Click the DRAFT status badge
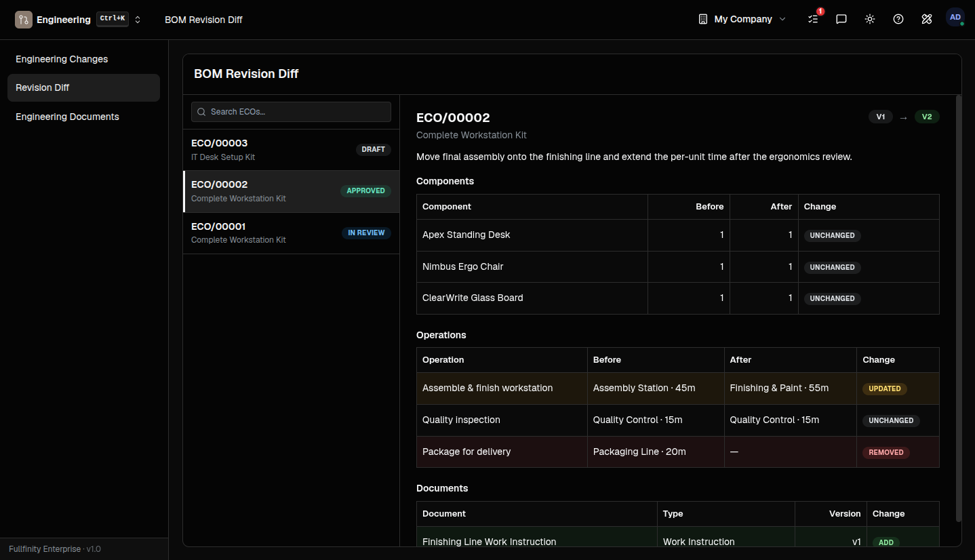Screen dimensions: 975x560 coord(374,149)
